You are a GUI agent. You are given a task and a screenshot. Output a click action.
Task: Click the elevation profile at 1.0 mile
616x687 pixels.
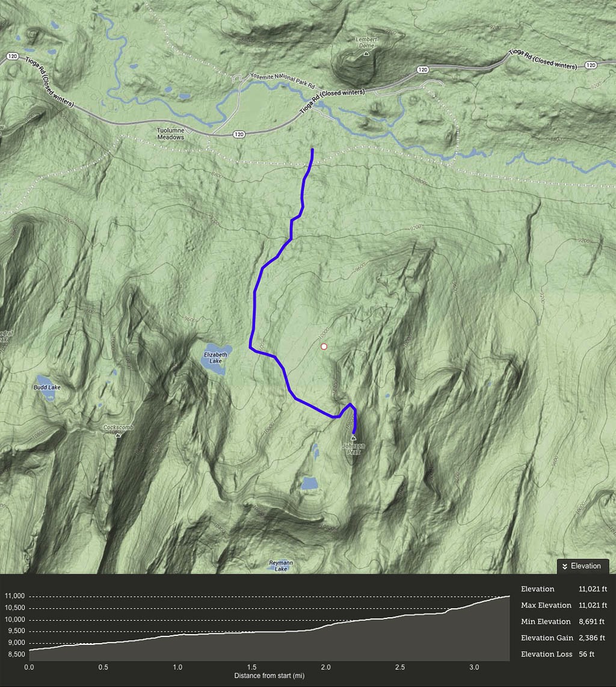[177, 635]
